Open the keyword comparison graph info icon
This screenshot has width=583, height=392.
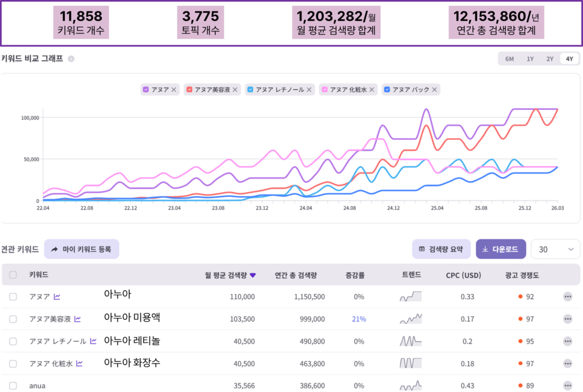tap(71, 59)
